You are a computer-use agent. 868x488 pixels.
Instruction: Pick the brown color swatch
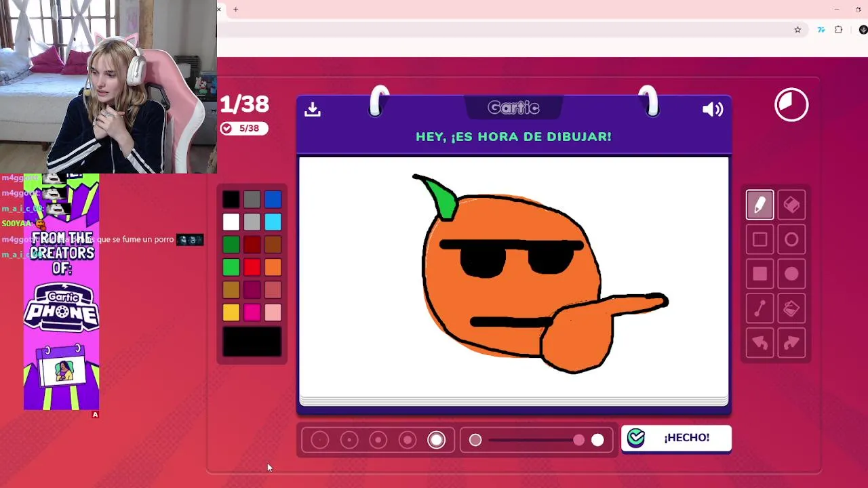click(273, 245)
